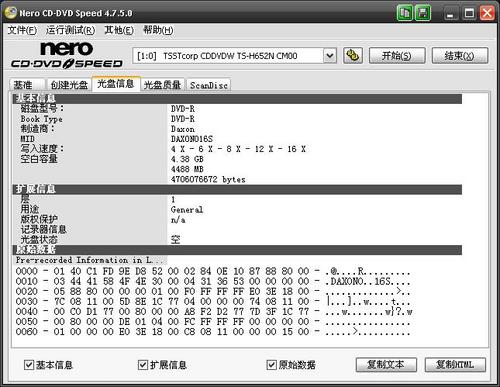Open the 帮助(H) menu
Image resolution: width=500 pixels, height=387 pixels.
(158, 30)
